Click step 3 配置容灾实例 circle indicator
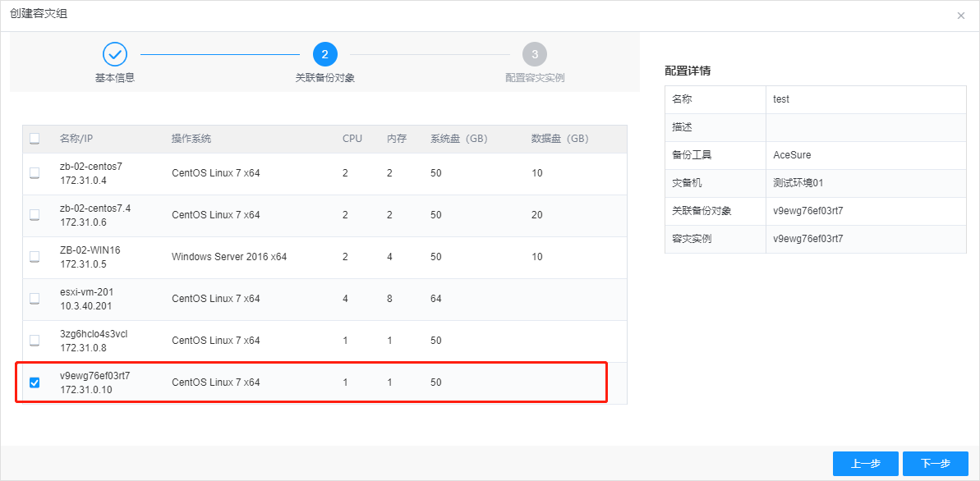The image size is (980, 481). coord(536,53)
